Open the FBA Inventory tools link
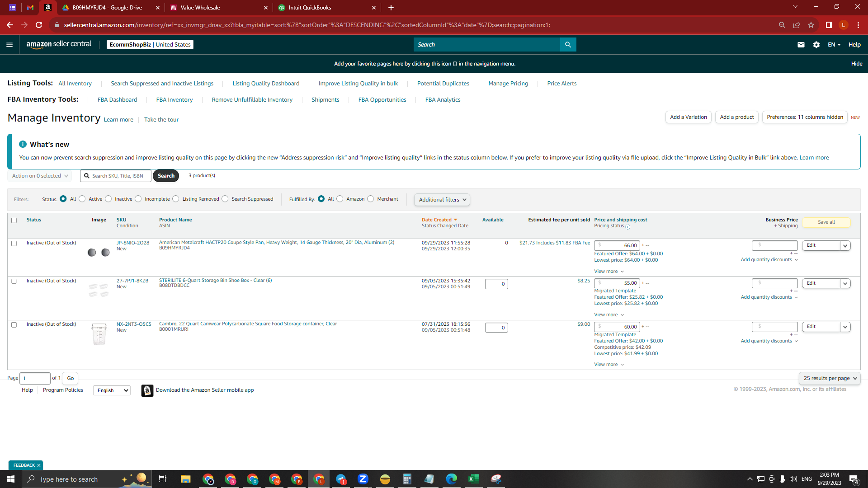 click(175, 100)
